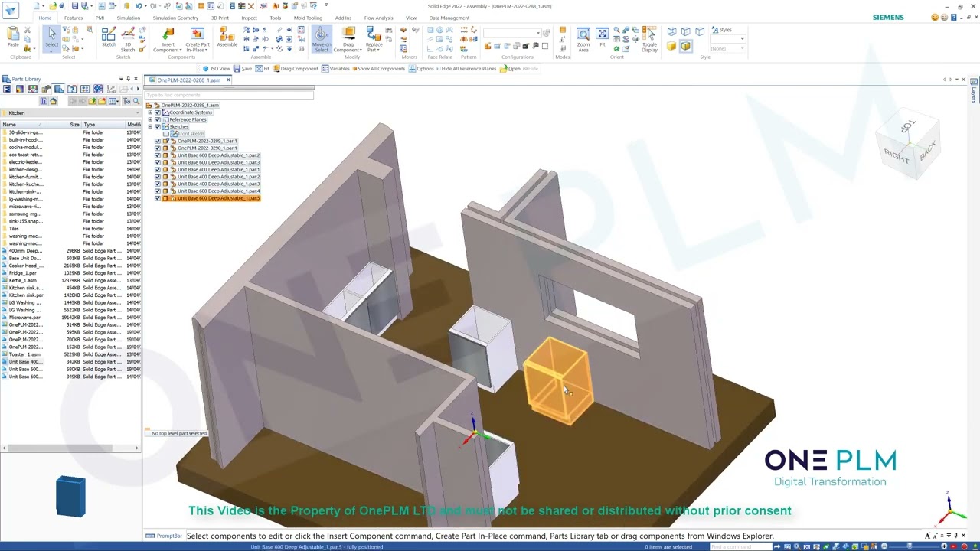This screenshot has width=980, height=551.
Task: Click the blue part preview thumbnail
Action: (70, 496)
